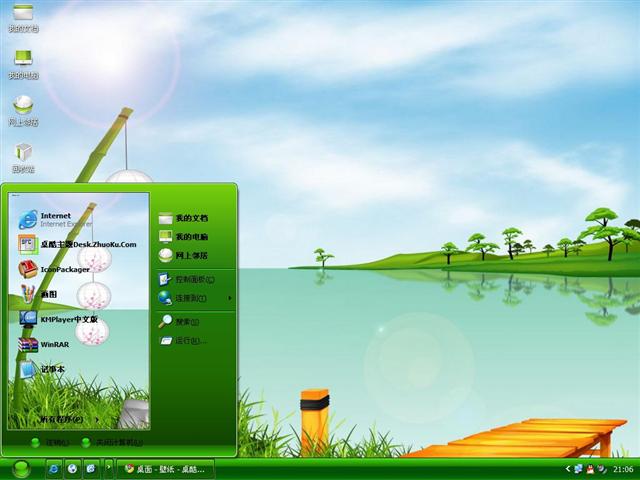Screen dimensions: 640x480
Task: Launch KMPlayer中文版 from start menu
Action: pyautogui.click(x=58, y=319)
